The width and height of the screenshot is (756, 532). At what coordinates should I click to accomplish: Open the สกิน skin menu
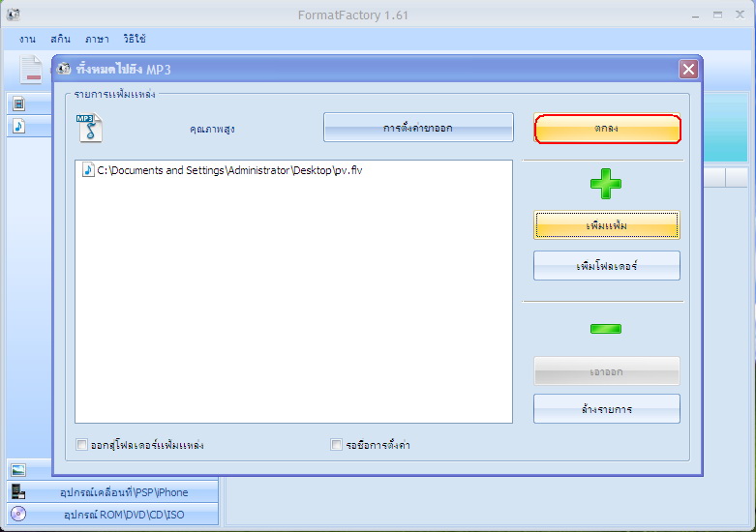coord(60,39)
